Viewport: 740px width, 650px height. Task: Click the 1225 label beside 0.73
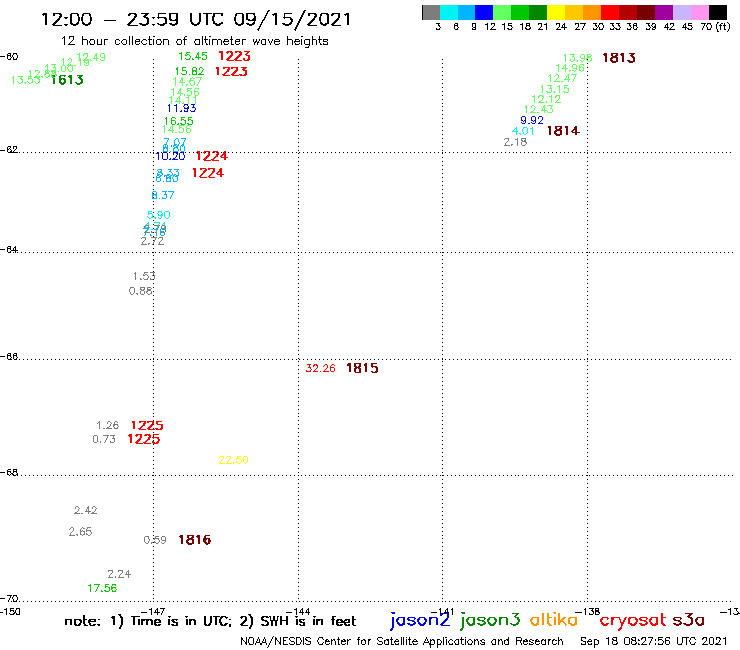pos(144,439)
